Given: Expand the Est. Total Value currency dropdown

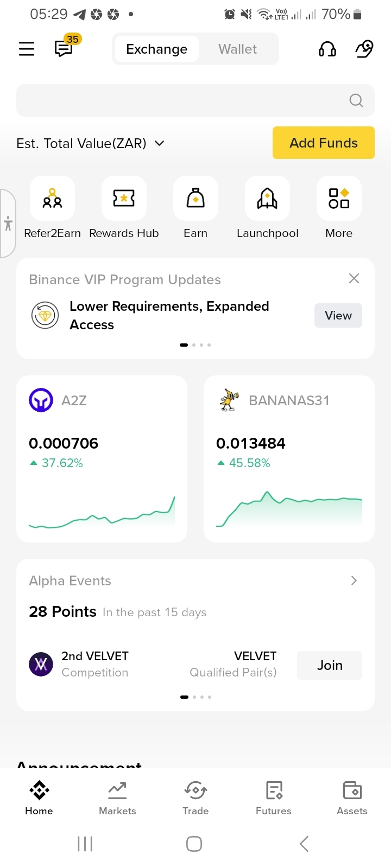Looking at the screenshot, I should click(x=160, y=143).
